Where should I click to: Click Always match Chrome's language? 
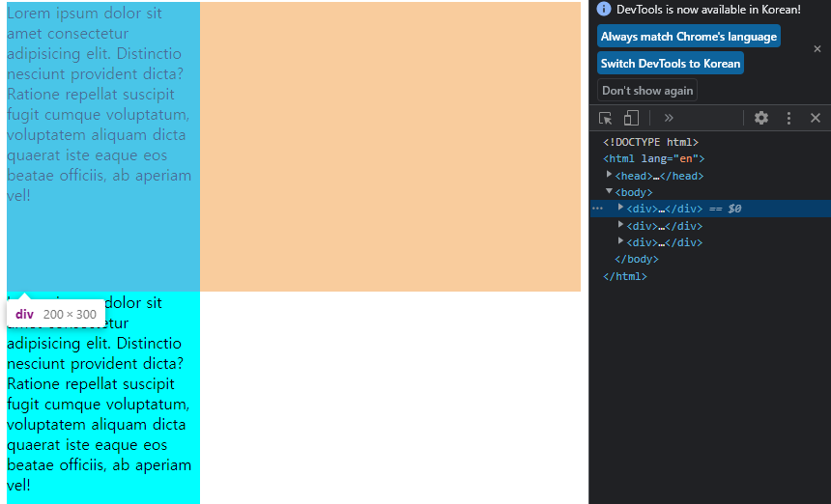point(688,36)
